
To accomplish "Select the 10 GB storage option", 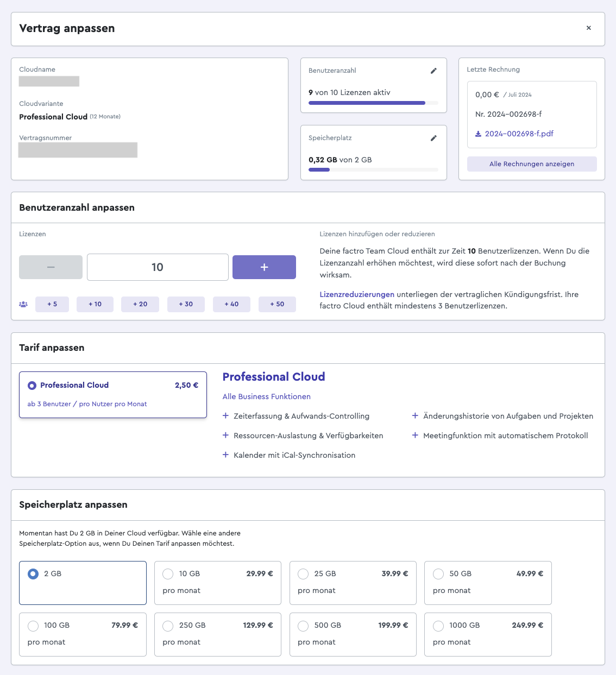I will pyautogui.click(x=218, y=583).
